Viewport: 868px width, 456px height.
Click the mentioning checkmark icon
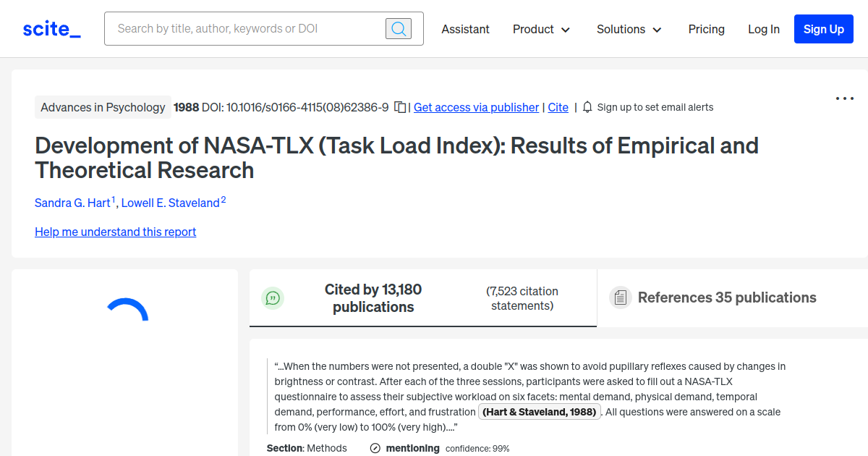pos(375,448)
